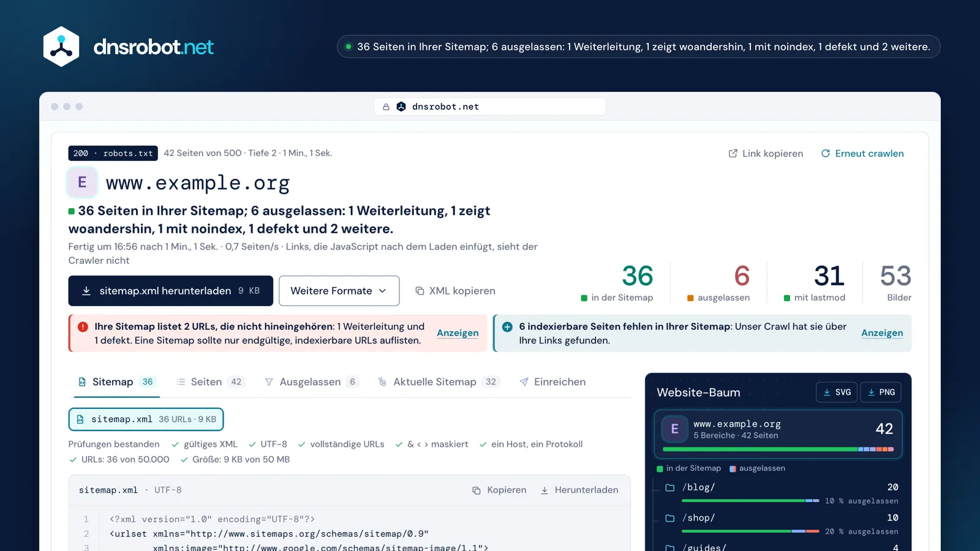
Task: Click the XML kopieren copy icon
Action: click(x=420, y=291)
